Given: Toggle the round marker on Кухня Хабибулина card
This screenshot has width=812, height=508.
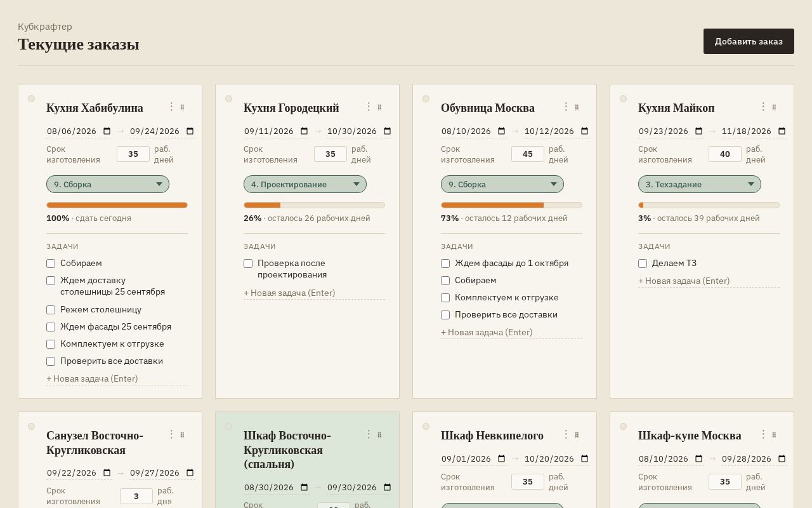Looking at the screenshot, I should point(31,98).
